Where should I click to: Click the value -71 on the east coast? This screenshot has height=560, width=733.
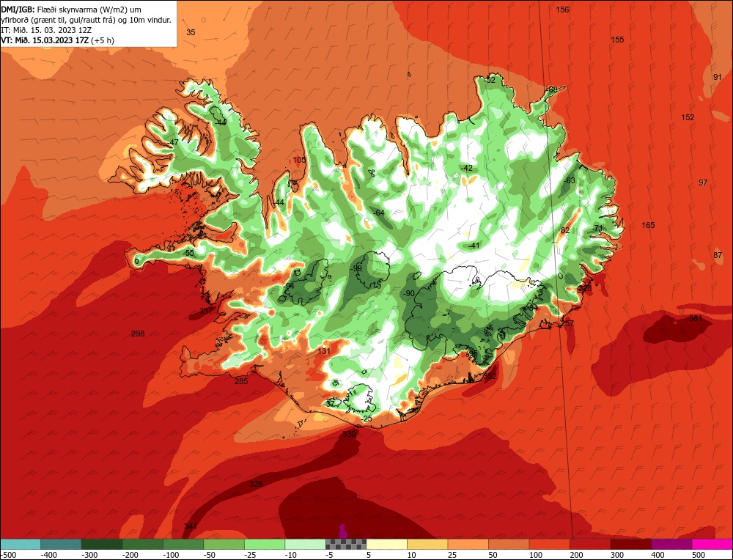pos(597,228)
